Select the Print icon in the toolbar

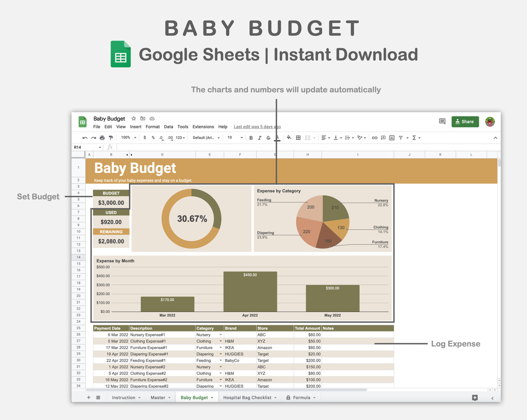pyautogui.click(x=102, y=137)
